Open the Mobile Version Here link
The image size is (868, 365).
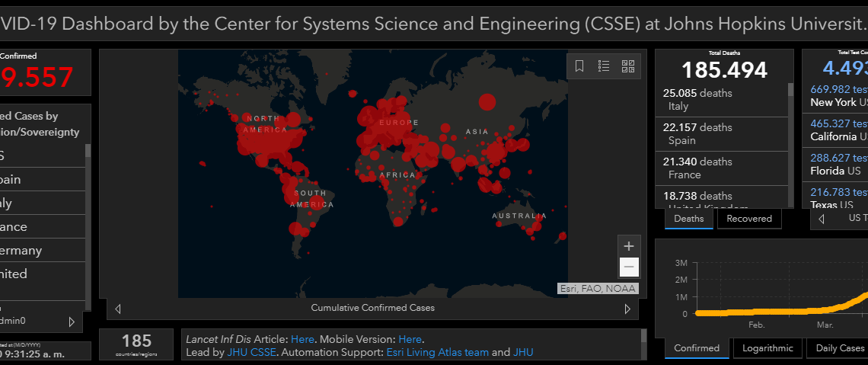[410, 339]
